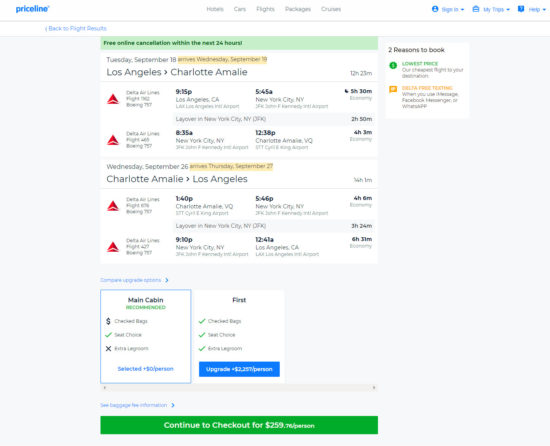This screenshot has height=446, width=550.
Task: Click the Help icon in header
Action: [521, 9]
